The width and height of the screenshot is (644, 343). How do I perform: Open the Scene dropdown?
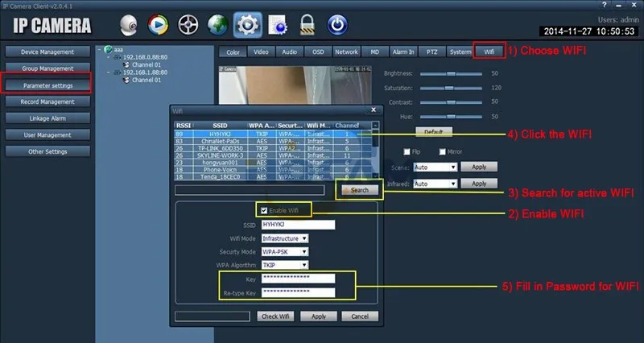coord(435,167)
